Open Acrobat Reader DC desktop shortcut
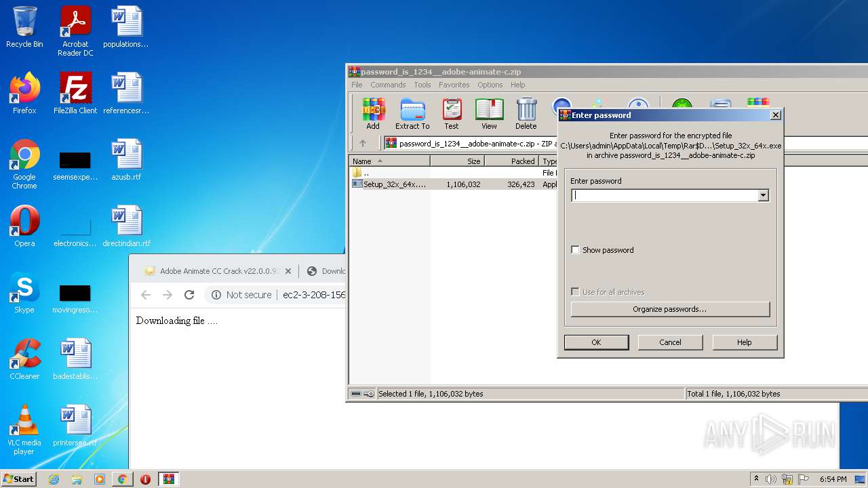Image resolution: width=868 pixels, height=488 pixels. [x=75, y=31]
